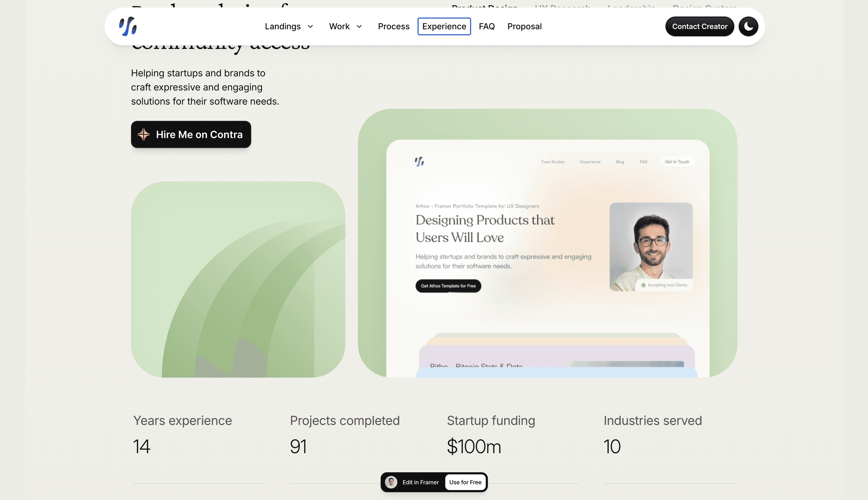The image size is (868, 500).
Task: Click the sparkle star icon on Contra button
Action: click(x=144, y=134)
